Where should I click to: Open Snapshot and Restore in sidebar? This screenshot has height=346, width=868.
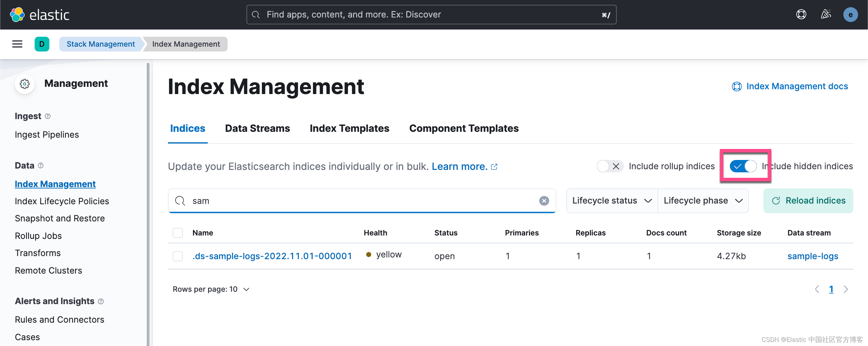(60, 219)
